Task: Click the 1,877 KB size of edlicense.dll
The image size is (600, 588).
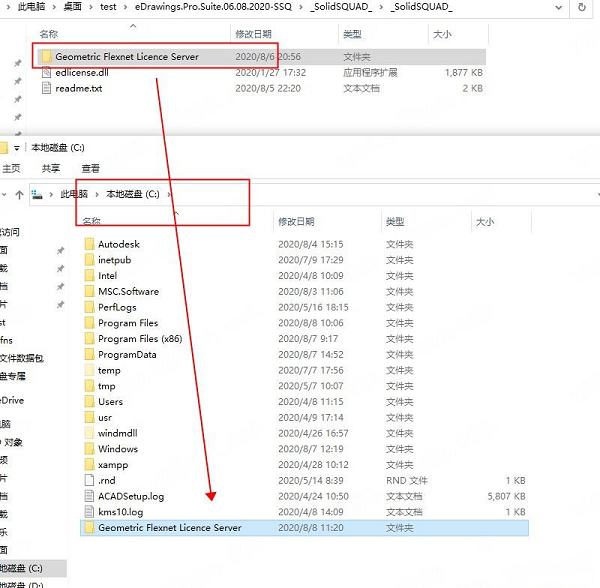Action: click(463, 72)
